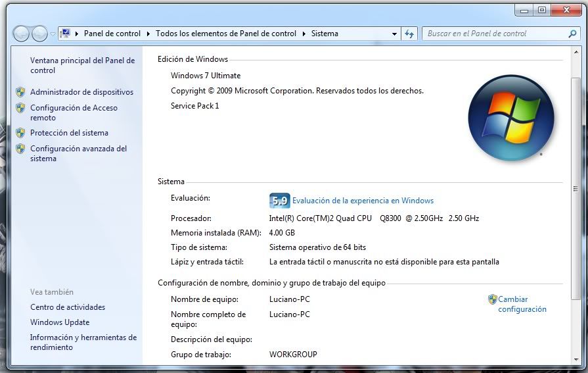
Task: Open Configuración de Acceso remoto
Action: 74,112
